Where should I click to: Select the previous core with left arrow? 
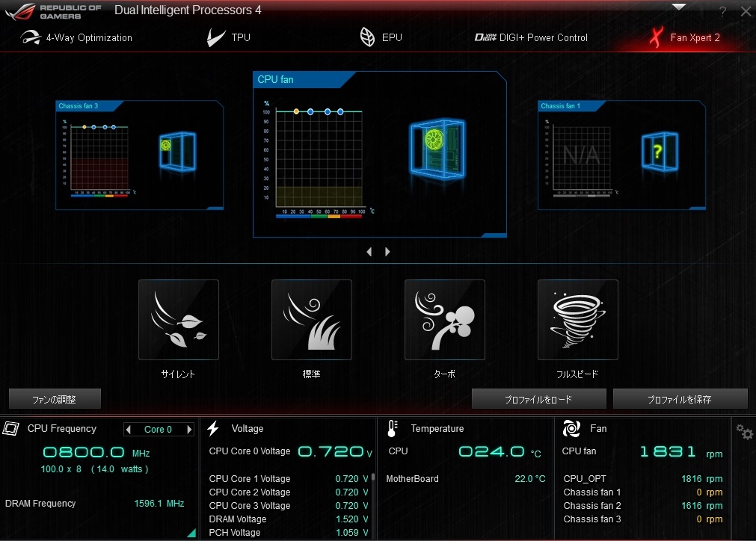(x=129, y=429)
